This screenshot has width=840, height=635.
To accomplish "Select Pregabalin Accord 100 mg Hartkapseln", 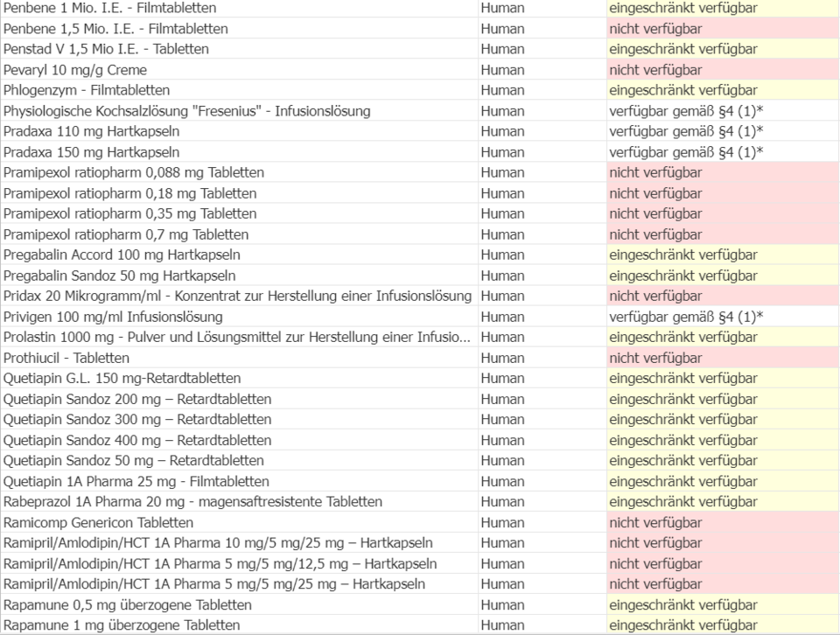I will pyautogui.click(x=122, y=255).
